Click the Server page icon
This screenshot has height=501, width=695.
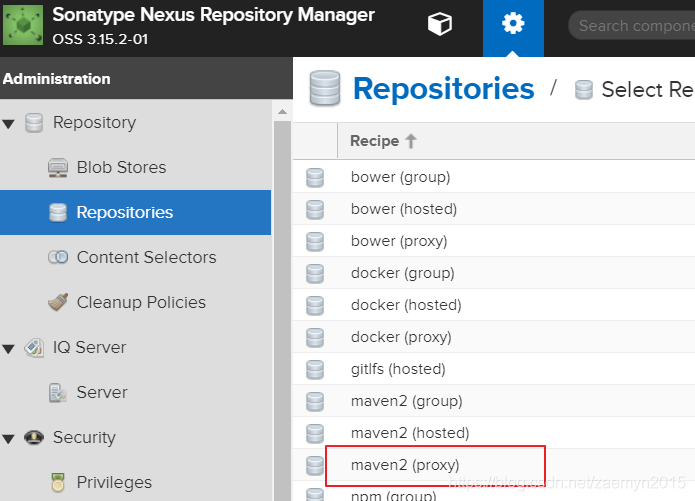click(58, 392)
